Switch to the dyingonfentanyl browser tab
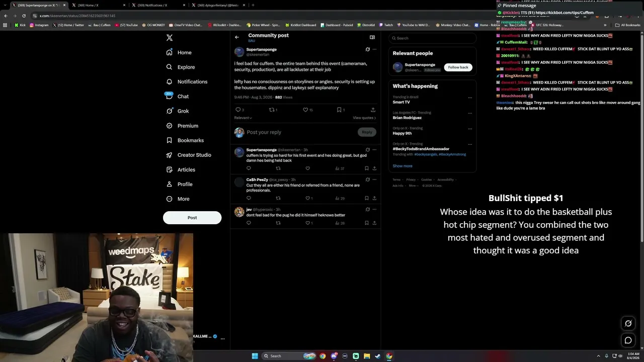644x362 pixels. click(x=219, y=5)
